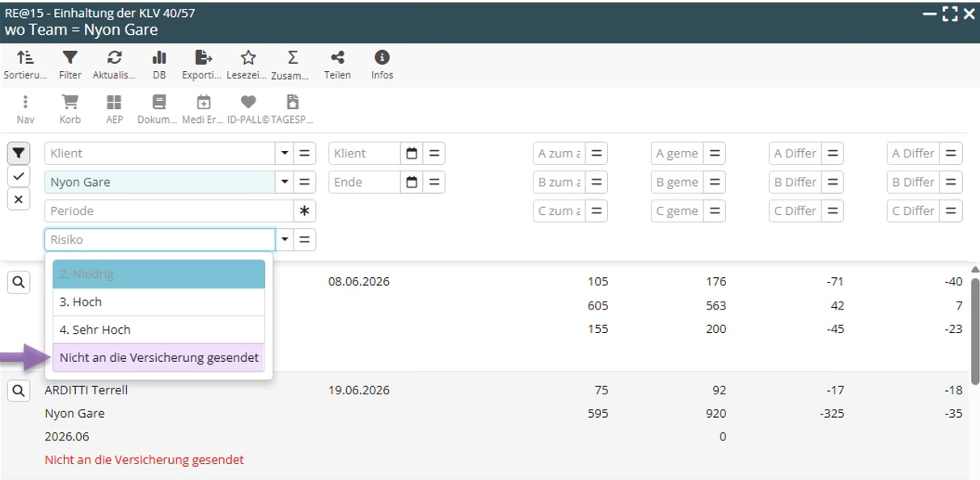Screen dimensions: 980x480
Task: Expand the Risiko dropdown arrow
Action: [285, 240]
